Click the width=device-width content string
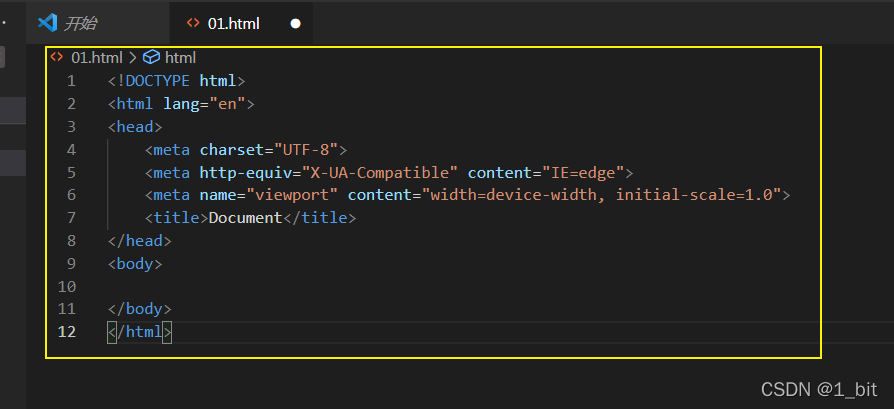The image size is (894, 409). pos(602,195)
